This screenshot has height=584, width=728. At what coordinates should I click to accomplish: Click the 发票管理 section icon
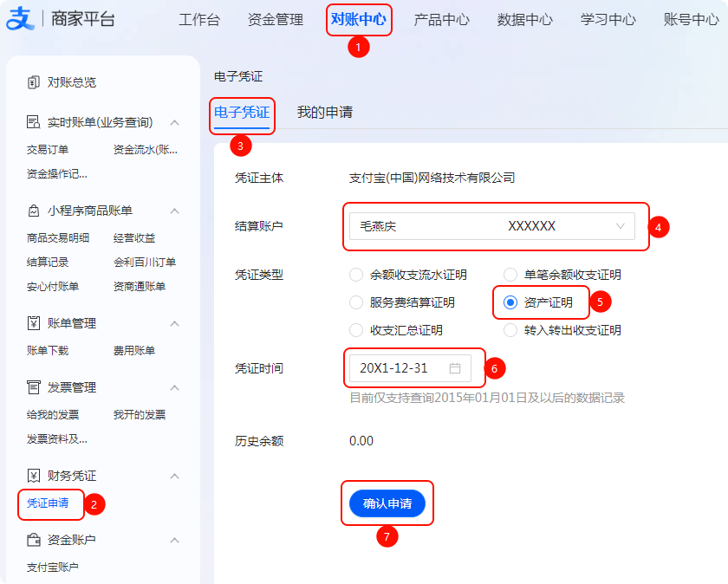[34, 387]
